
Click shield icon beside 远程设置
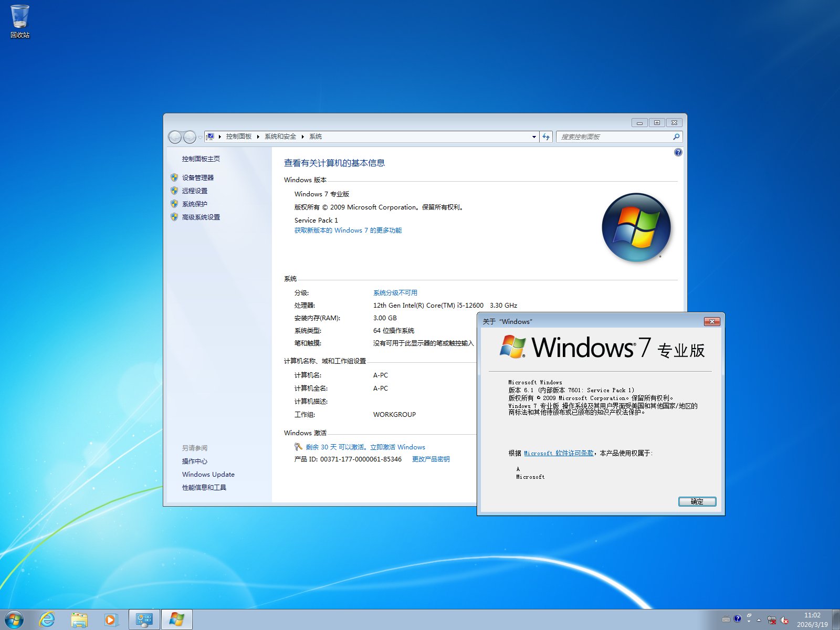(174, 191)
